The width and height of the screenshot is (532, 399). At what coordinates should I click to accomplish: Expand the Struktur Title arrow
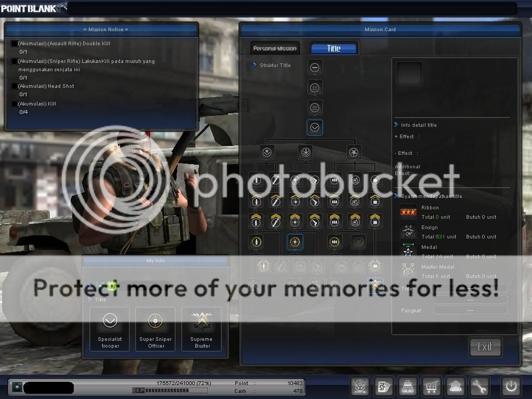255,65
